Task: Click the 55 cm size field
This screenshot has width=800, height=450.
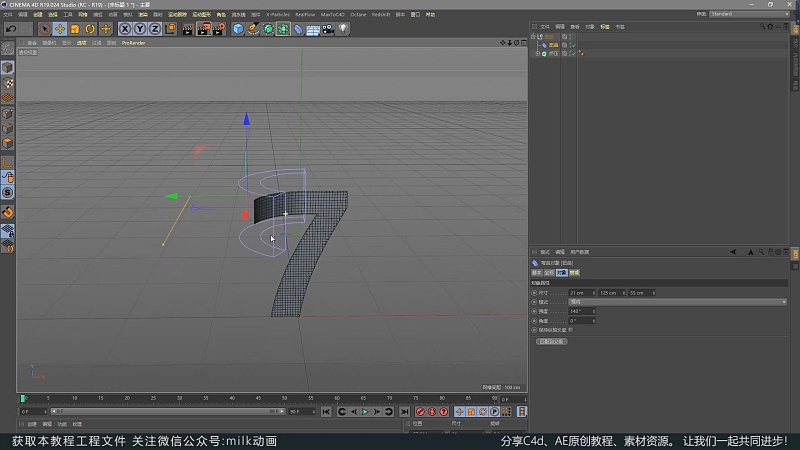Action: pos(640,293)
